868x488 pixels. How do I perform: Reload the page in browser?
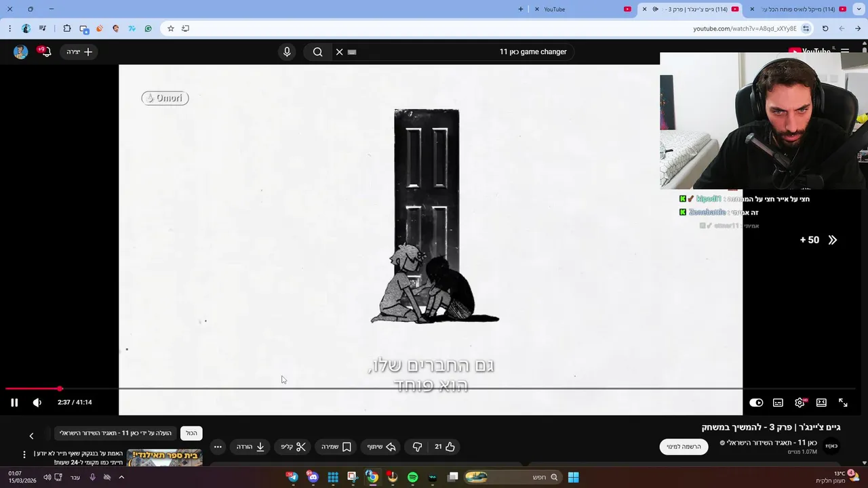point(825,28)
